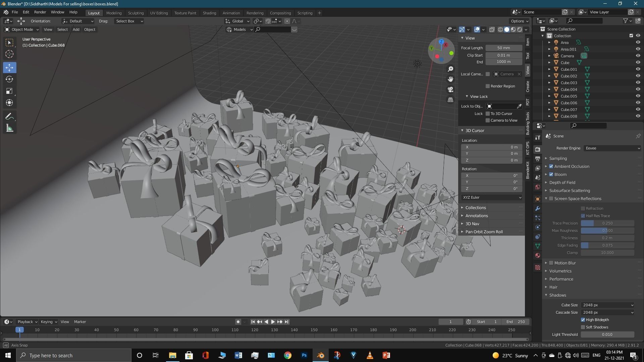The image size is (644, 362).
Task: Open the Marker menu in timeline
Action: point(80,322)
